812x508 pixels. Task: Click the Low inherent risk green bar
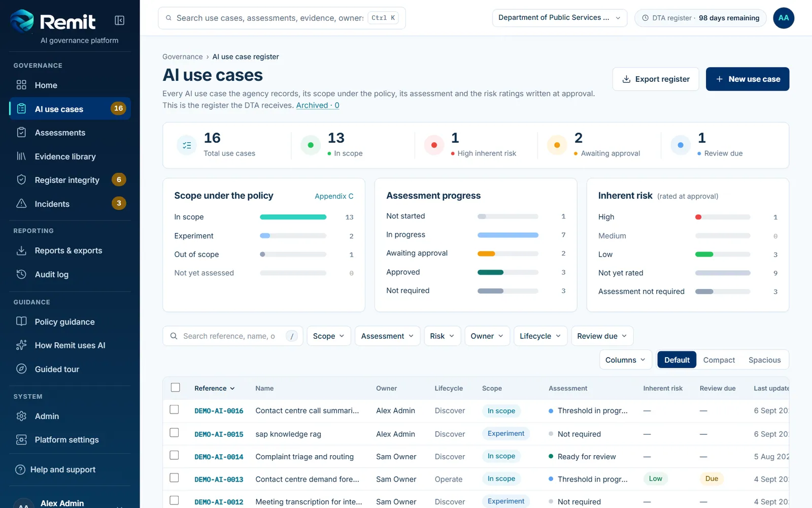pos(704,254)
